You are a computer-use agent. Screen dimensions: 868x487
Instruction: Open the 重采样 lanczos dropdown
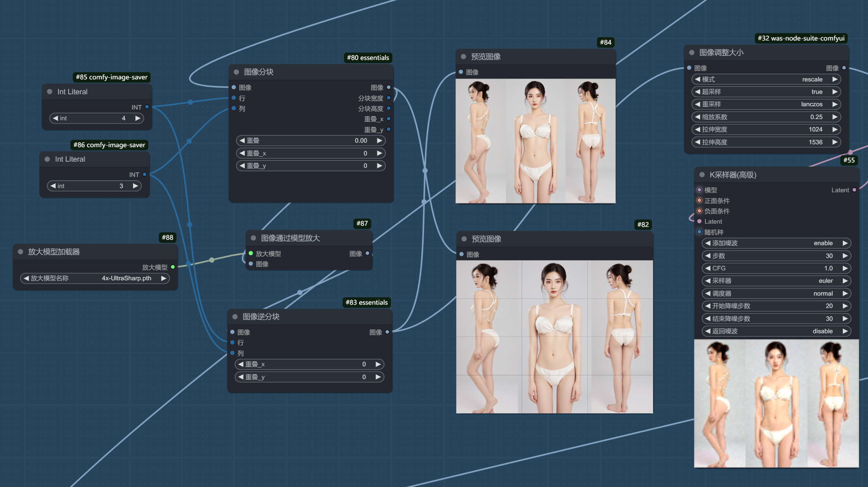766,104
